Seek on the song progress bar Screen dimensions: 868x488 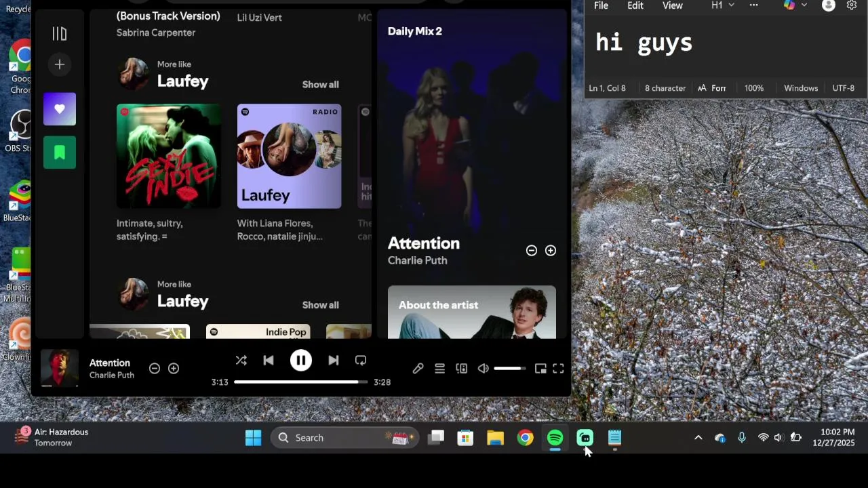click(301, 382)
